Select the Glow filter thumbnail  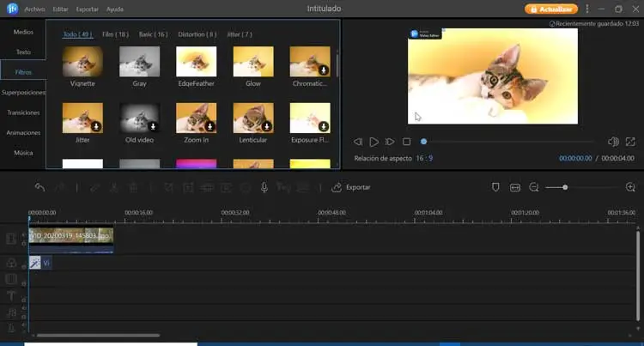tap(253, 62)
